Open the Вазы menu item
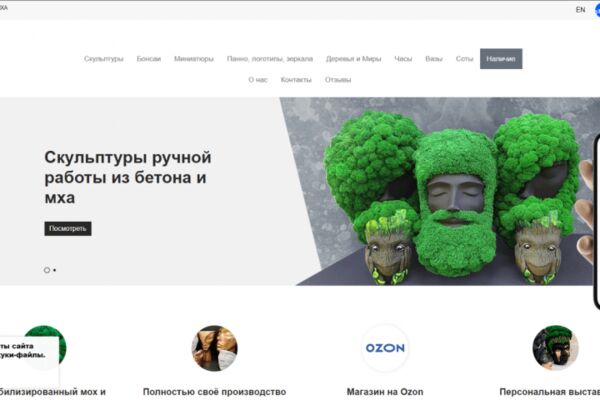Viewport: 600px width, 400px height. click(x=434, y=59)
